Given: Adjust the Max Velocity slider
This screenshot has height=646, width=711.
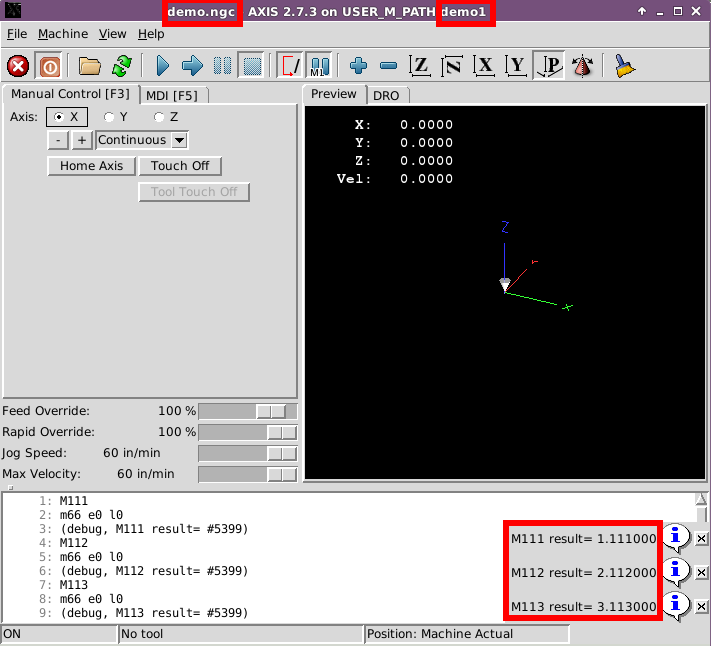Looking at the screenshot, I should click(x=248, y=474).
